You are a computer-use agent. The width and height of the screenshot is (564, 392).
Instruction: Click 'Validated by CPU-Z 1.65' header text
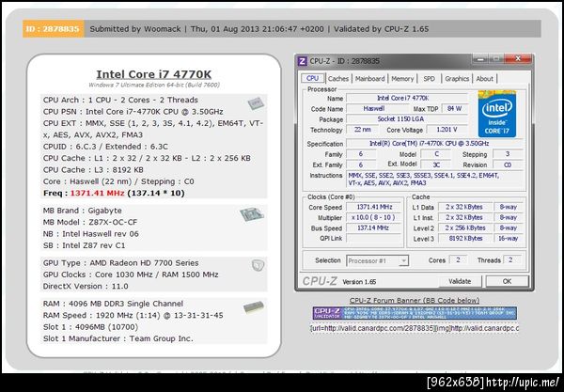382,29
